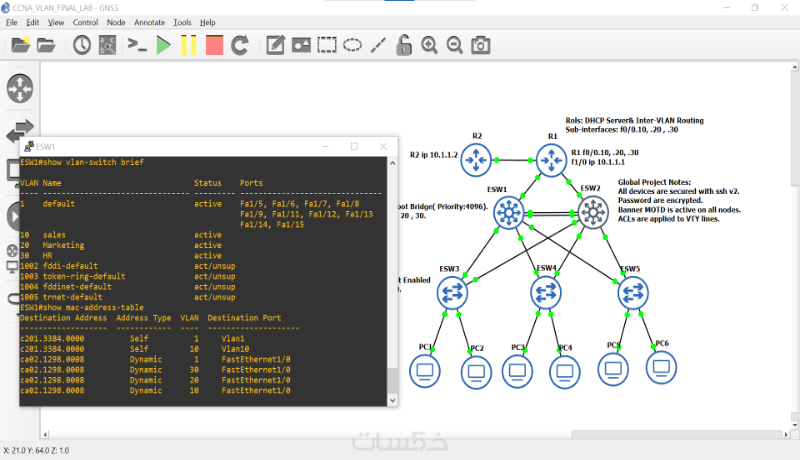
Task: Choose the draw rectangle tool
Action: pyautogui.click(x=327, y=45)
